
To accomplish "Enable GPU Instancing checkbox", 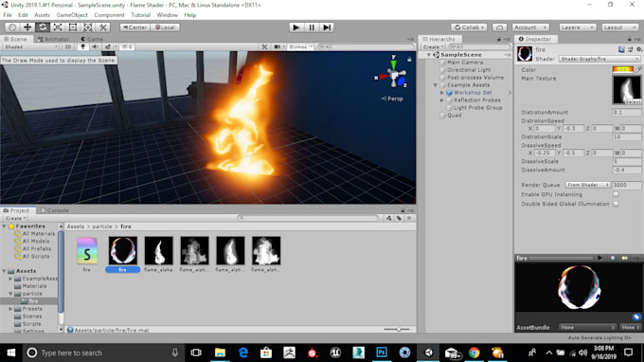I will point(616,194).
